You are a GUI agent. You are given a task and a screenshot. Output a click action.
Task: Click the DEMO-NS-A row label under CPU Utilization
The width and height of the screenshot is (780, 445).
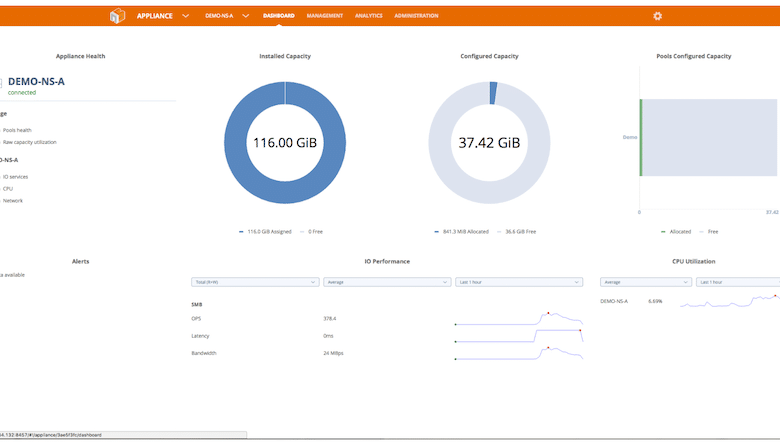(614, 301)
